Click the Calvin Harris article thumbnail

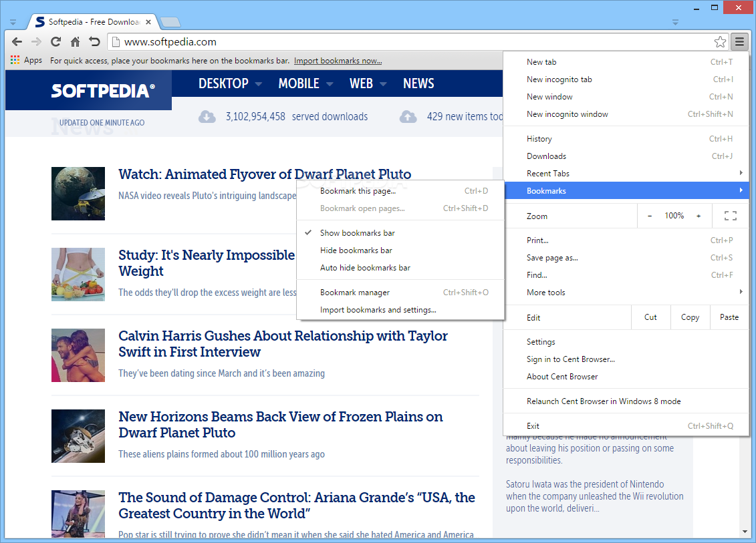(78, 355)
